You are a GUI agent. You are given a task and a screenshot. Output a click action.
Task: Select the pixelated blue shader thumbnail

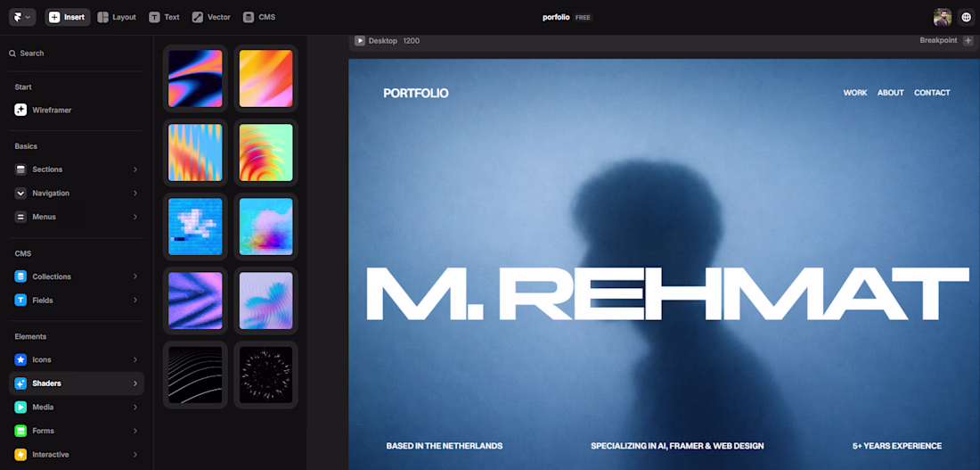click(x=195, y=227)
